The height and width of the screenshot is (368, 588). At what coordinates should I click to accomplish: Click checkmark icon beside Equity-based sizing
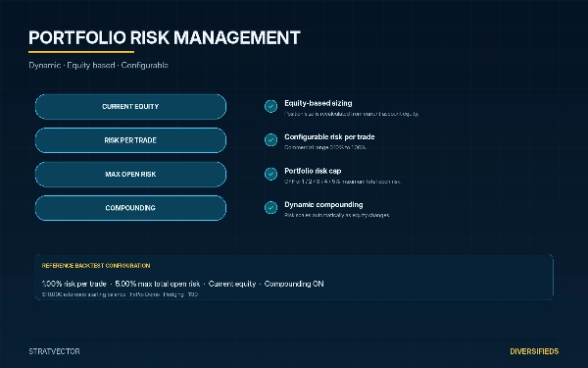tap(270, 106)
